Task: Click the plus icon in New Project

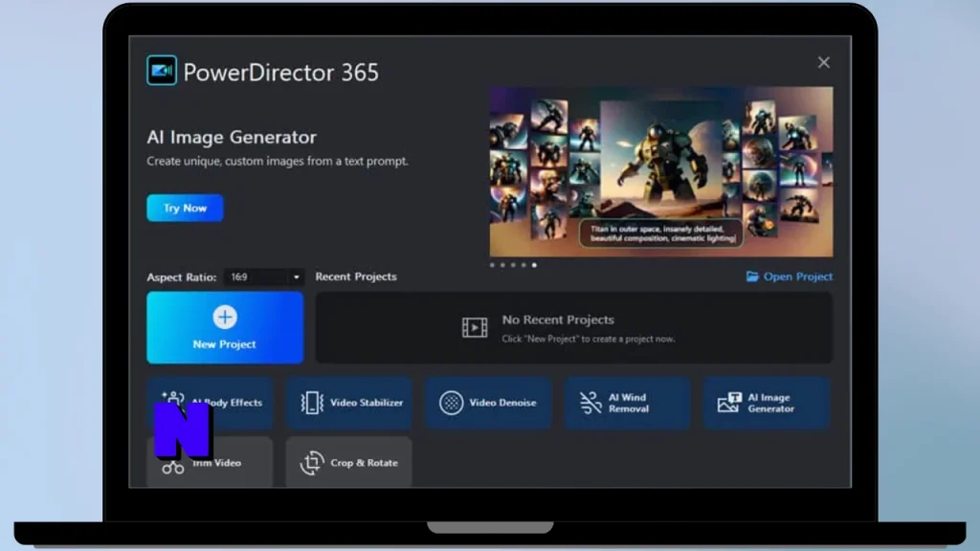Action: [x=225, y=318]
